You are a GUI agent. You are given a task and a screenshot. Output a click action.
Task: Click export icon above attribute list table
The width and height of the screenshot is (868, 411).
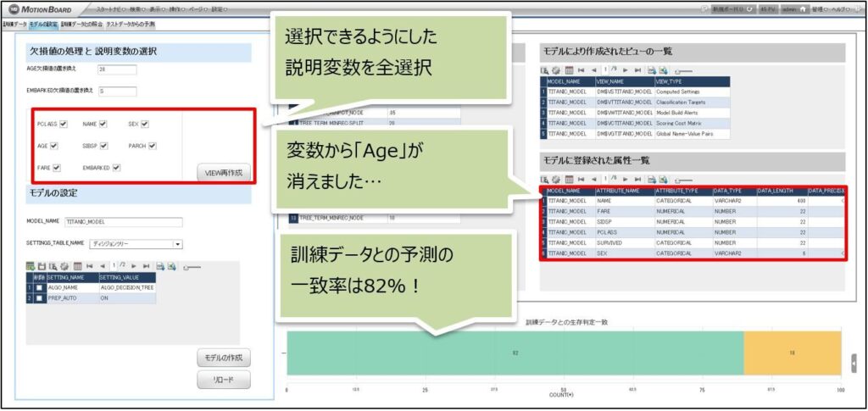[651, 180]
